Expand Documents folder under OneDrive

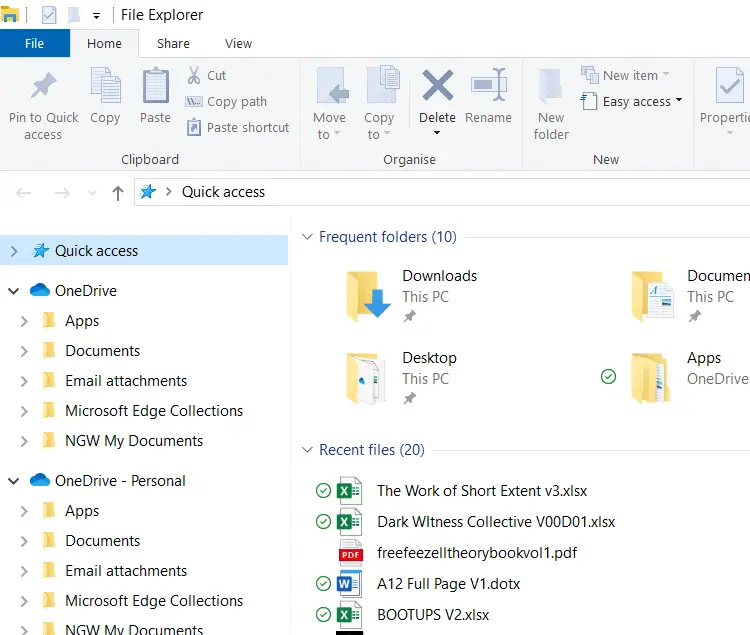pos(24,351)
